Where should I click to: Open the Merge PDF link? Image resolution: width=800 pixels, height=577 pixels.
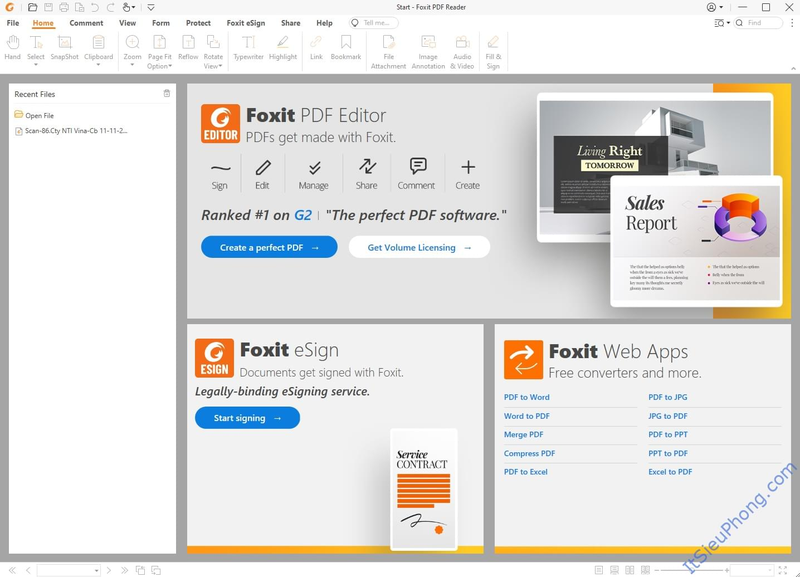[523, 434]
